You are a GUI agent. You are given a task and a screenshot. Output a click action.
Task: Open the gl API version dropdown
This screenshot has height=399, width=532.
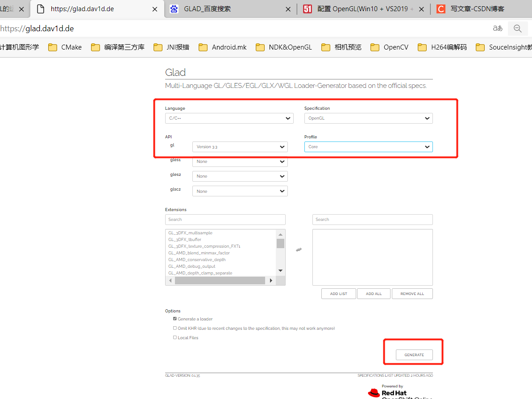tap(240, 146)
